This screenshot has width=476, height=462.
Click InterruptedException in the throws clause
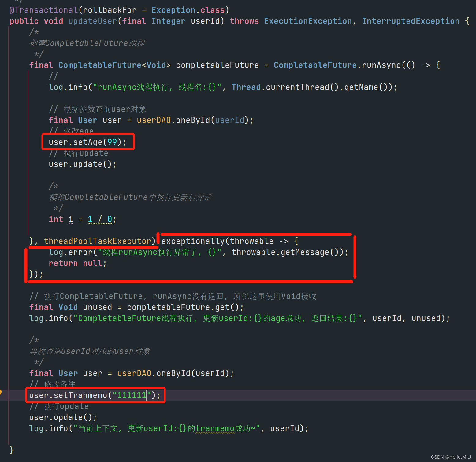[411, 21]
